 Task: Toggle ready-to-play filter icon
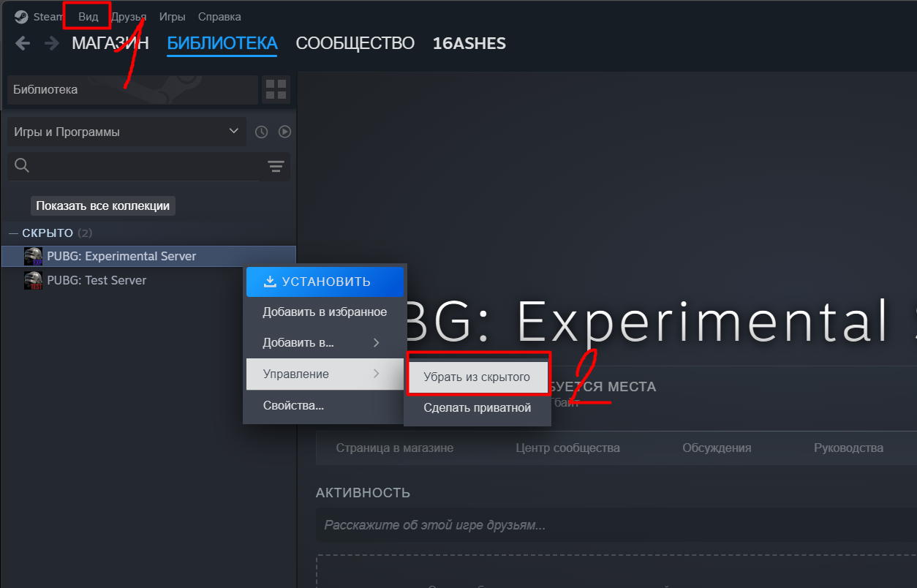pos(285,132)
